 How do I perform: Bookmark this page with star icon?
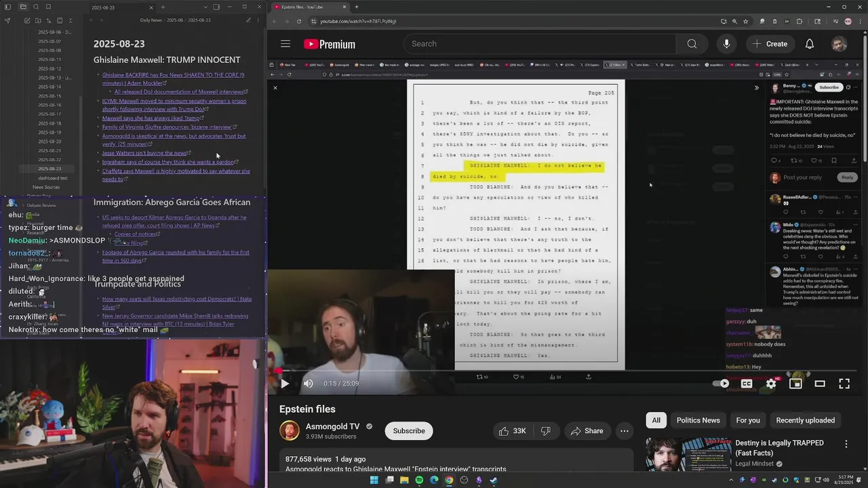coord(746,21)
